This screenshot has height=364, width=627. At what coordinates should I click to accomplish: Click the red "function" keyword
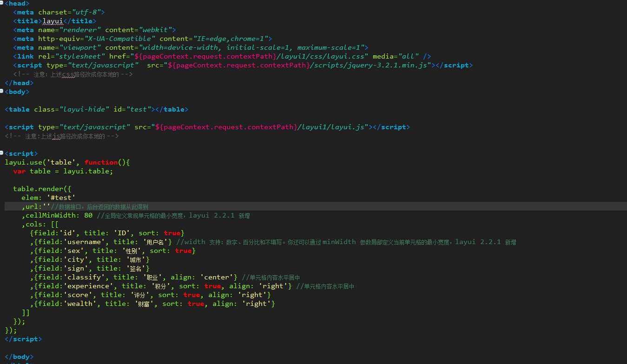(x=101, y=162)
